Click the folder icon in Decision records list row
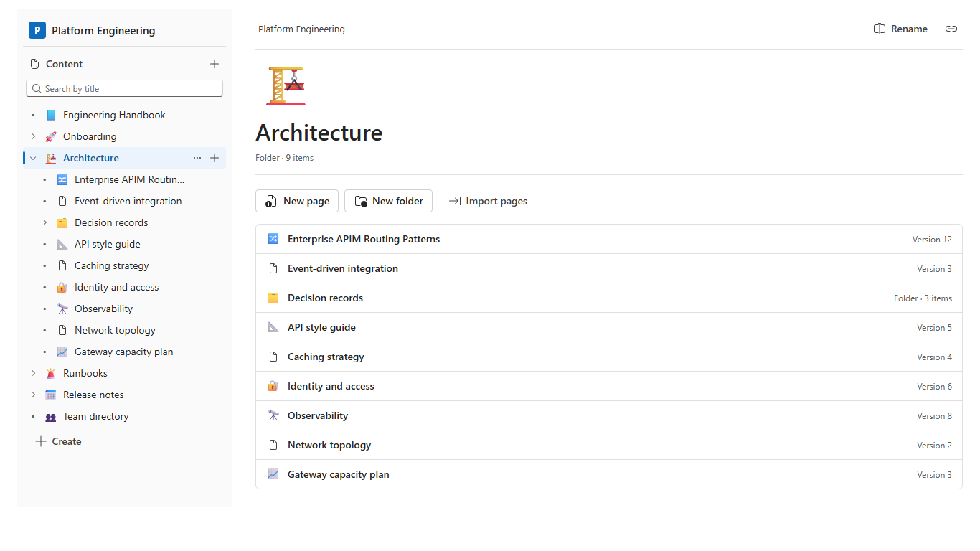 pos(273,298)
